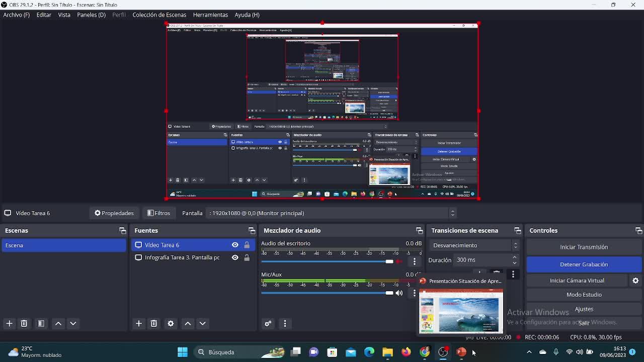Move source down in Fuentes panel
The image size is (644, 362).
[202, 324]
